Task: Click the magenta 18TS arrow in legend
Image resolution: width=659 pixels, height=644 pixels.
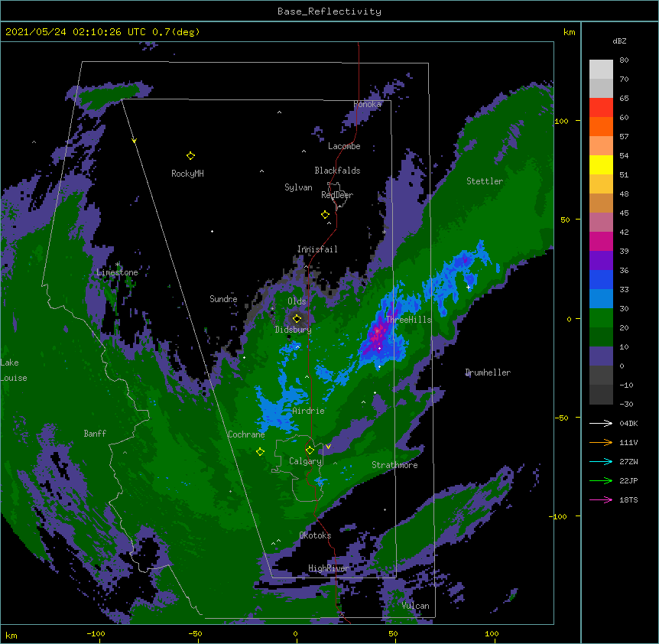Action: [601, 499]
